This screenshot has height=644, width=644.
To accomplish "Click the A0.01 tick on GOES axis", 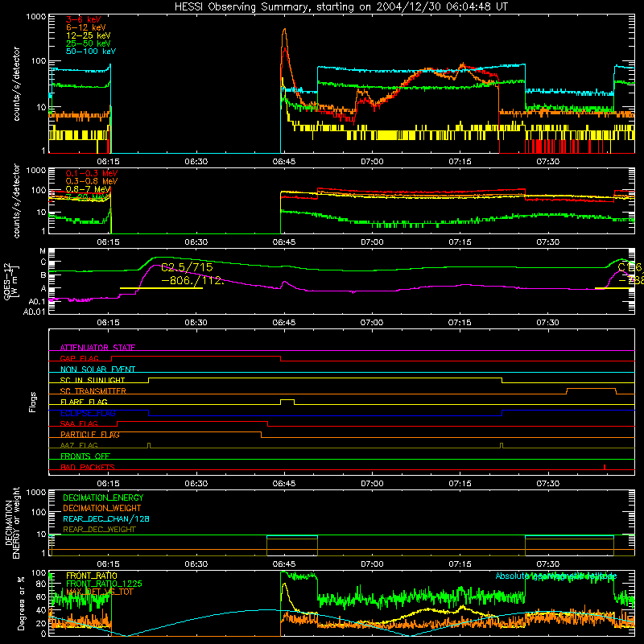I will 34,312.
